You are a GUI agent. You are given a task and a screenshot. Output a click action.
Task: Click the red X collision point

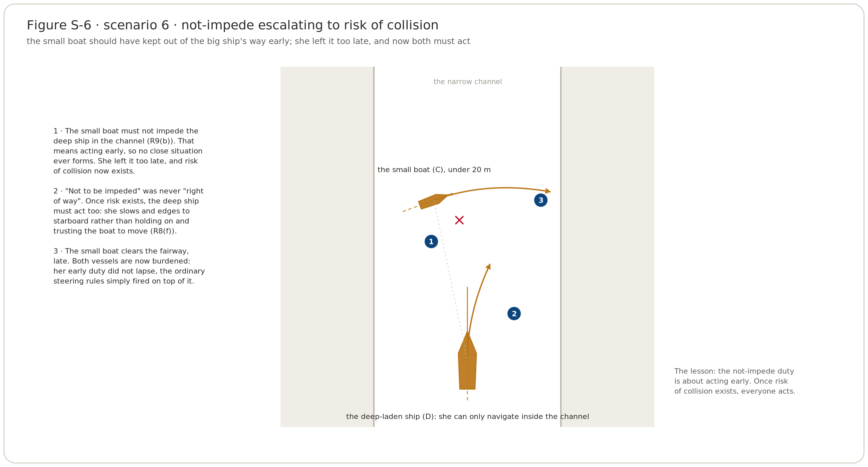(x=459, y=220)
